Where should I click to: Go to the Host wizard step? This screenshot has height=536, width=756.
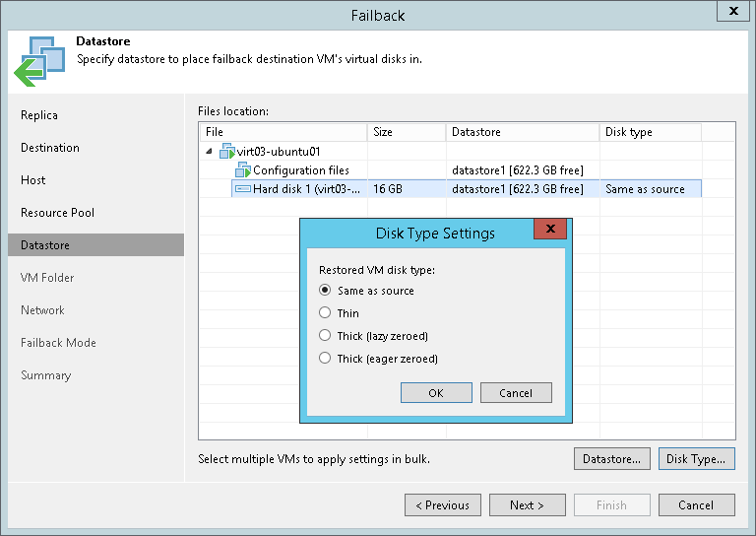32,180
